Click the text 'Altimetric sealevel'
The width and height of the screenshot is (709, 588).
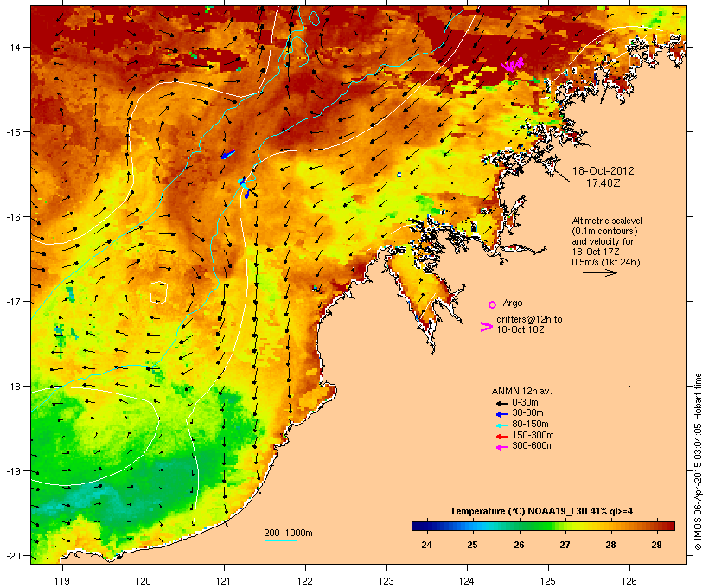tap(607, 220)
